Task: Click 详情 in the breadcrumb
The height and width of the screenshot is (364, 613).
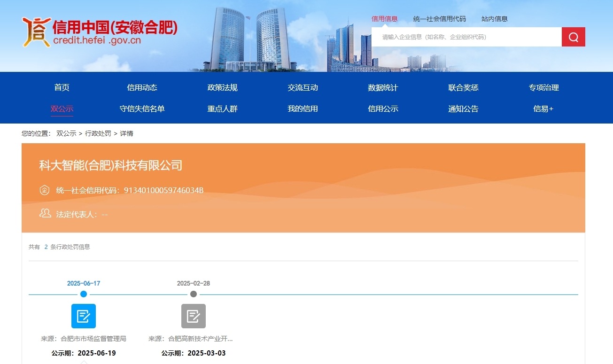Action: (x=127, y=133)
